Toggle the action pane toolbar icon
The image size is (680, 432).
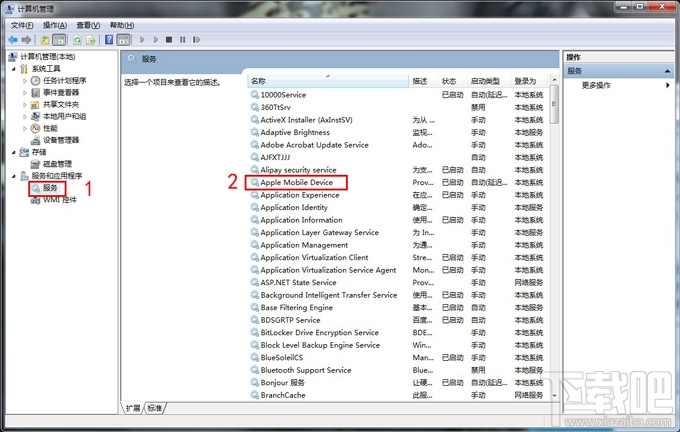pos(124,40)
